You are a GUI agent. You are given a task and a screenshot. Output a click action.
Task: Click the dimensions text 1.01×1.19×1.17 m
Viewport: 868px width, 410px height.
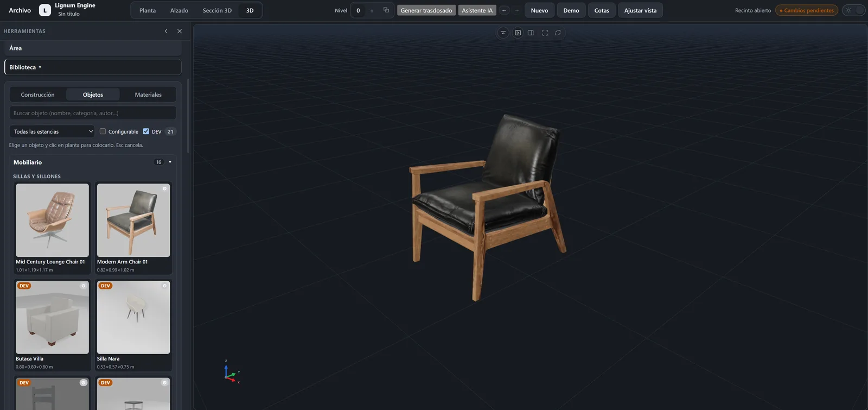tap(34, 270)
